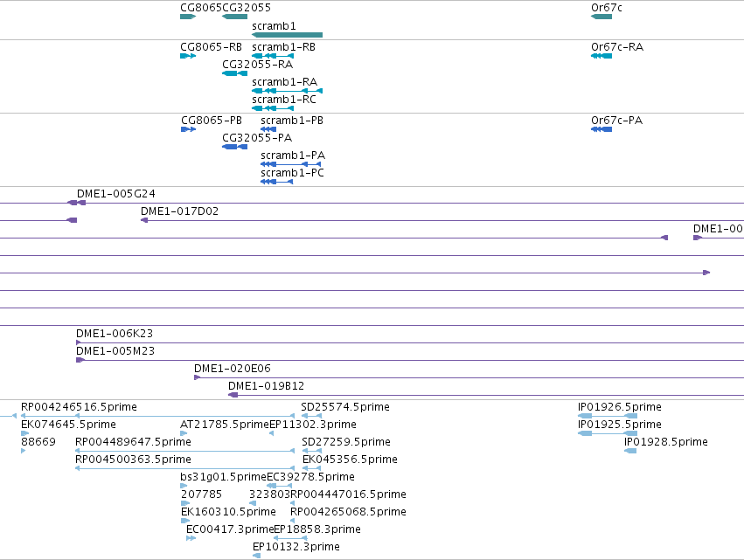Select BAC clone DME1-017D02 label
The width and height of the screenshot is (744, 560).
(180, 211)
